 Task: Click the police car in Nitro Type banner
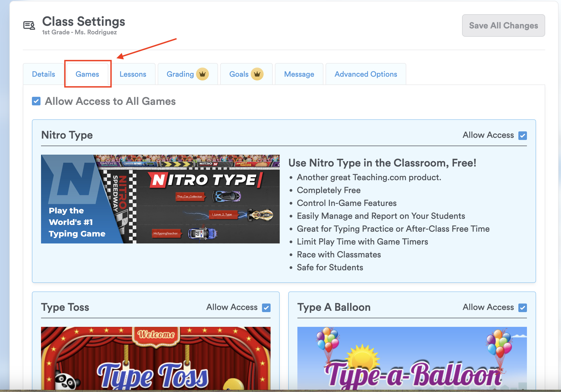tap(202, 234)
